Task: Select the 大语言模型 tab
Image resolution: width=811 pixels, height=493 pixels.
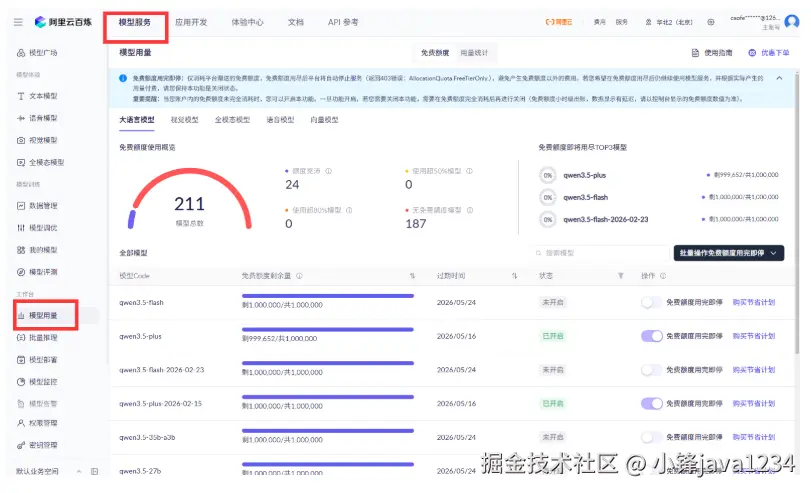Action: 137,120
